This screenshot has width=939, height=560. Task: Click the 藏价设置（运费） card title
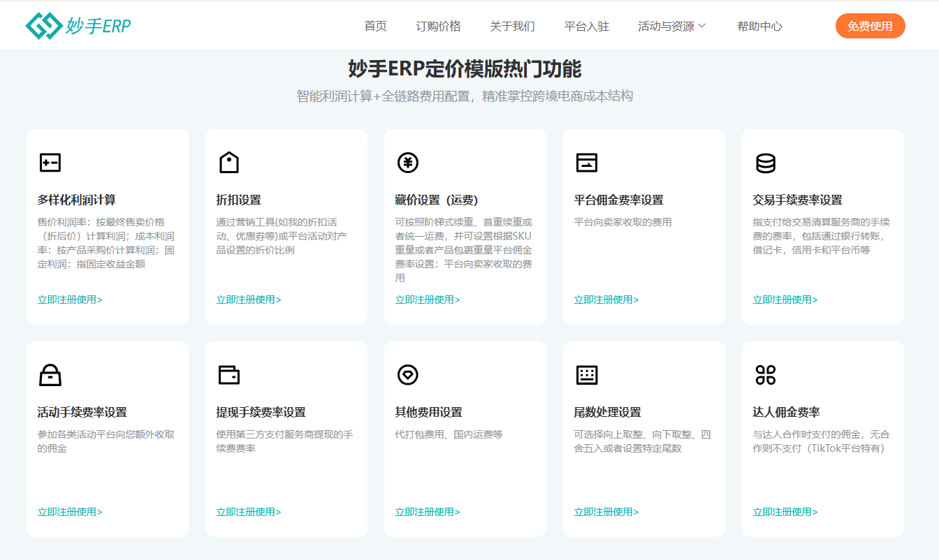[437, 200]
